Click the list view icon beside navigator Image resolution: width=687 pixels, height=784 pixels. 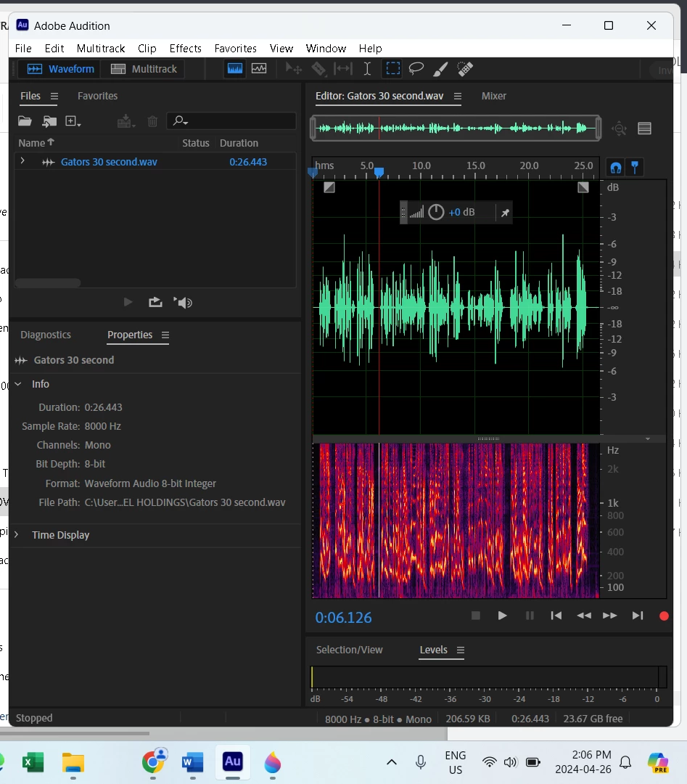[644, 128]
